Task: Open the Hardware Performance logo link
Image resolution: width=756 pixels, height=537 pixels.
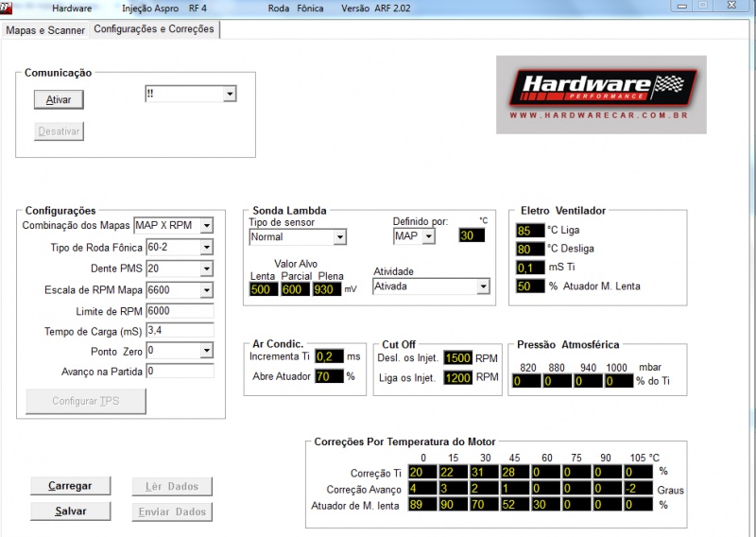Action: (601, 95)
